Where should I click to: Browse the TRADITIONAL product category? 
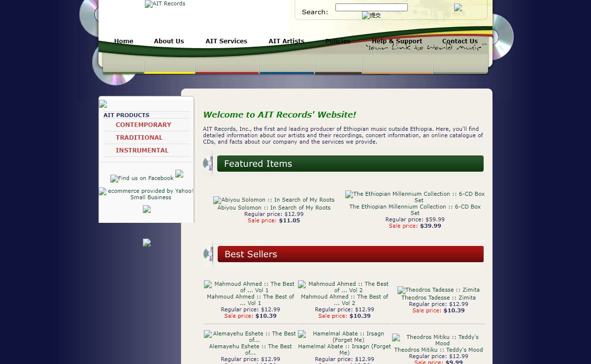(x=139, y=138)
